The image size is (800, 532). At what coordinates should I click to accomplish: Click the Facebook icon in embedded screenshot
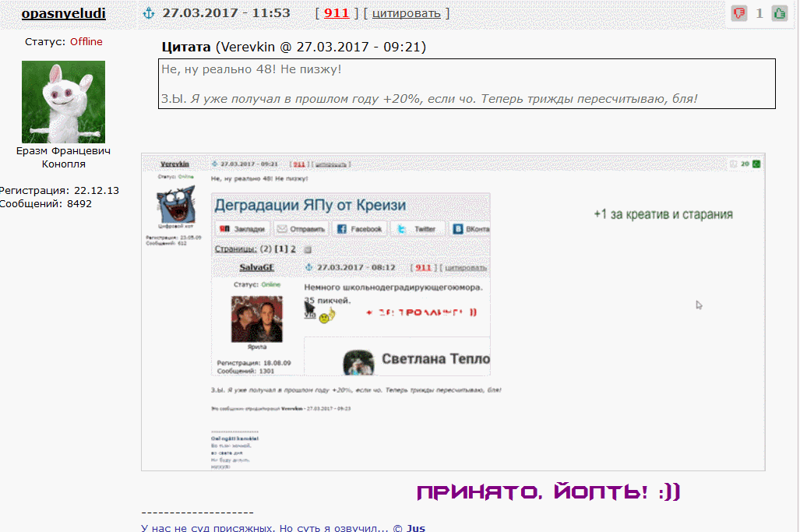(341, 229)
